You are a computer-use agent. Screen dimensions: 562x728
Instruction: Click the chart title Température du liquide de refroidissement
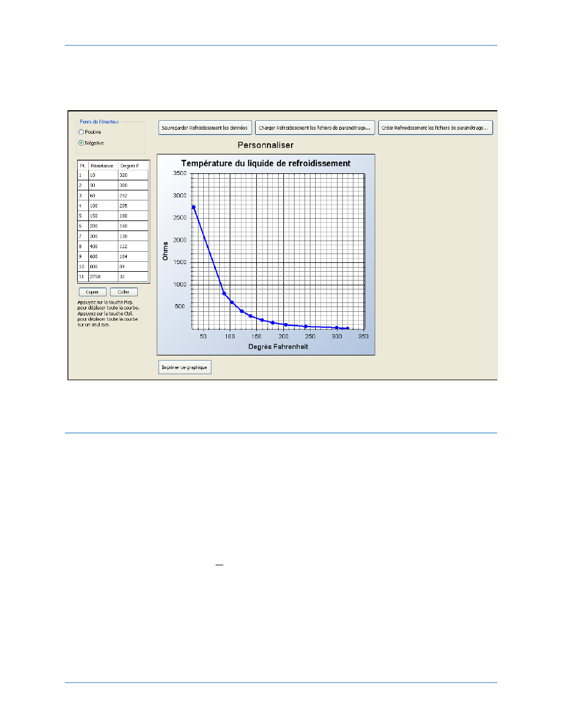point(266,163)
